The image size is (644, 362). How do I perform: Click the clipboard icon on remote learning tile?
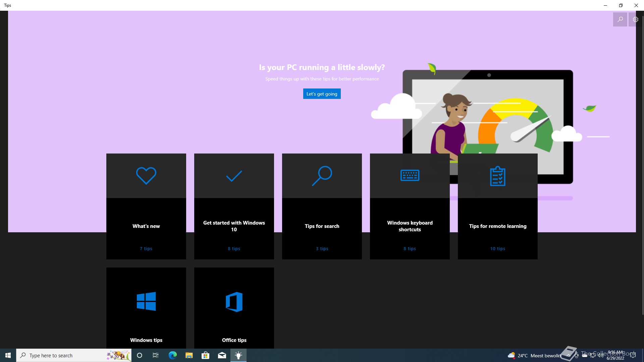click(498, 176)
